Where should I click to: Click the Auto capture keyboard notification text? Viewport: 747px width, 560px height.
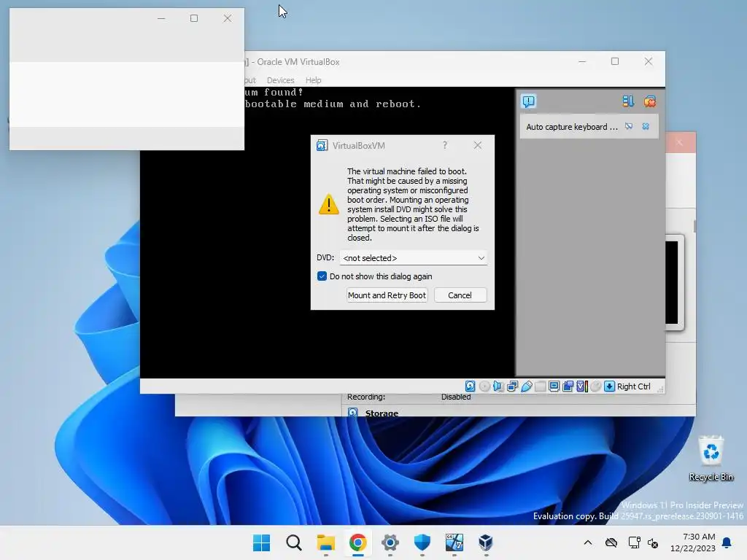[572, 127]
